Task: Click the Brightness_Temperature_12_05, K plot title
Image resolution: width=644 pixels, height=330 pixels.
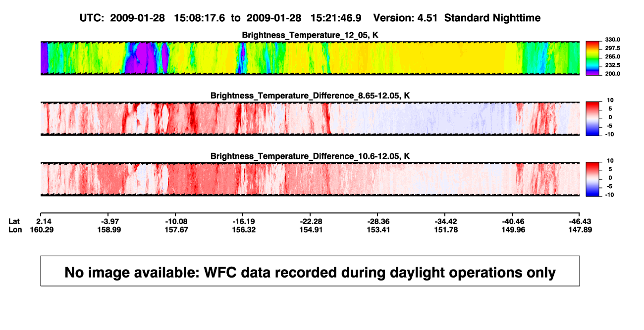Action: coord(310,35)
